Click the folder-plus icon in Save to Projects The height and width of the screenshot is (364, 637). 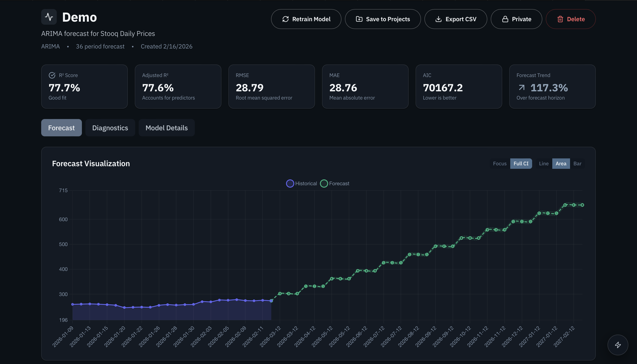pyautogui.click(x=359, y=19)
